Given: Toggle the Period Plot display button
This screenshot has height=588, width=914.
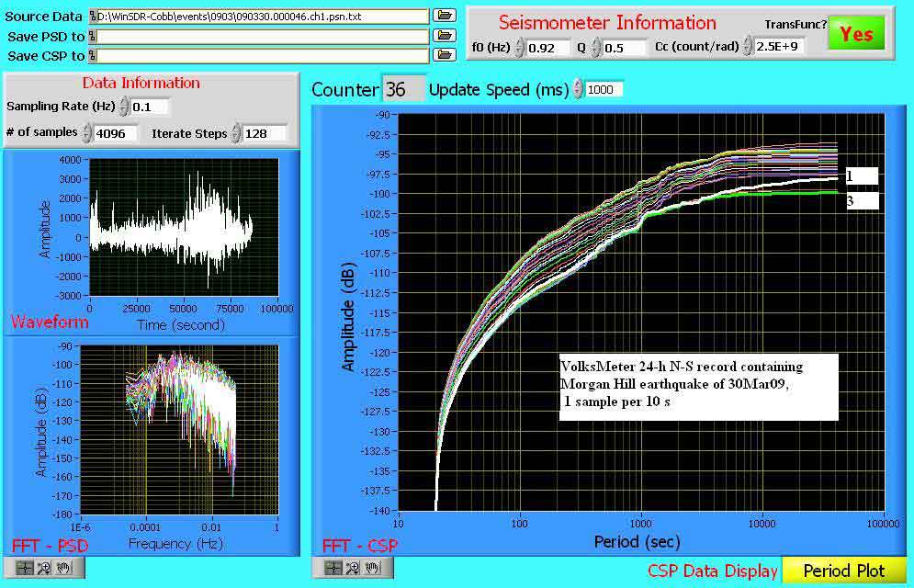Looking at the screenshot, I should tap(843, 571).
